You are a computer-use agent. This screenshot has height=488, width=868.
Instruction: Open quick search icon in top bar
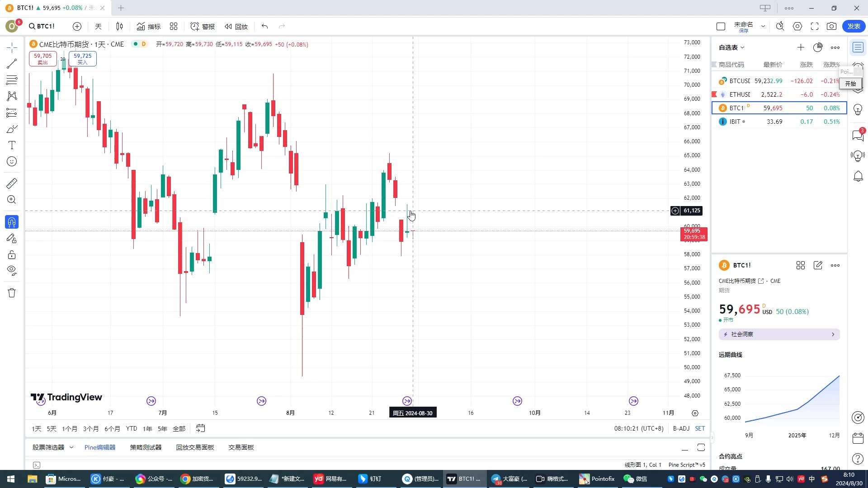(780, 26)
